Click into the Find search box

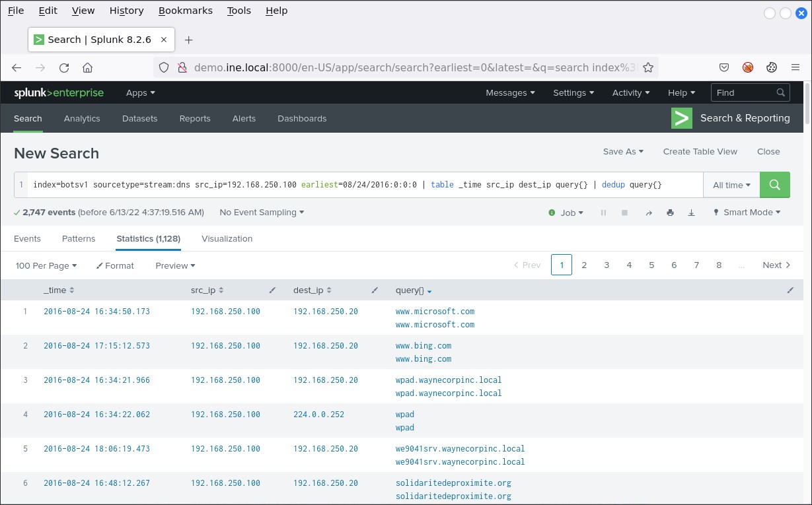(x=744, y=92)
